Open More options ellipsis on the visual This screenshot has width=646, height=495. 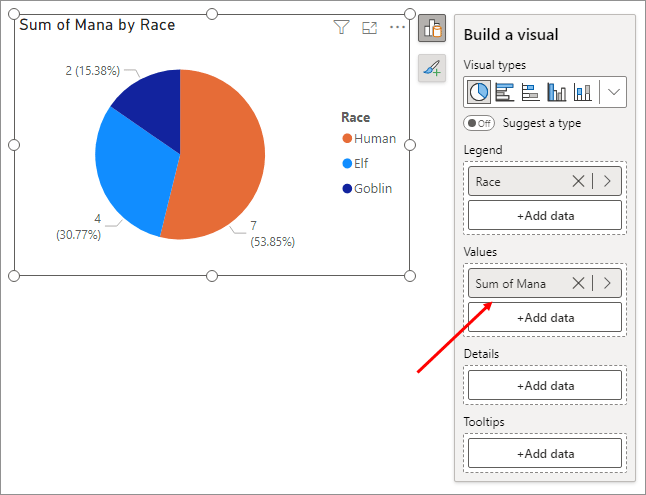click(398, 28)
